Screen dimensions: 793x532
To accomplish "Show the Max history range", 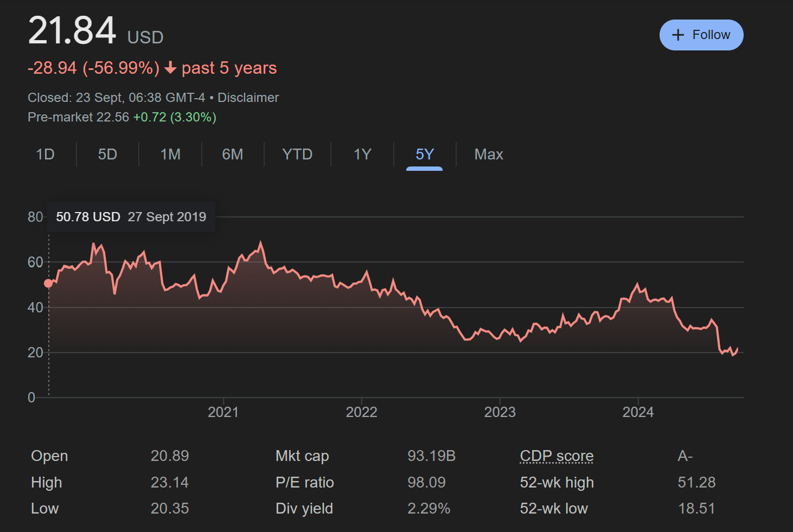I will (488, 155).
